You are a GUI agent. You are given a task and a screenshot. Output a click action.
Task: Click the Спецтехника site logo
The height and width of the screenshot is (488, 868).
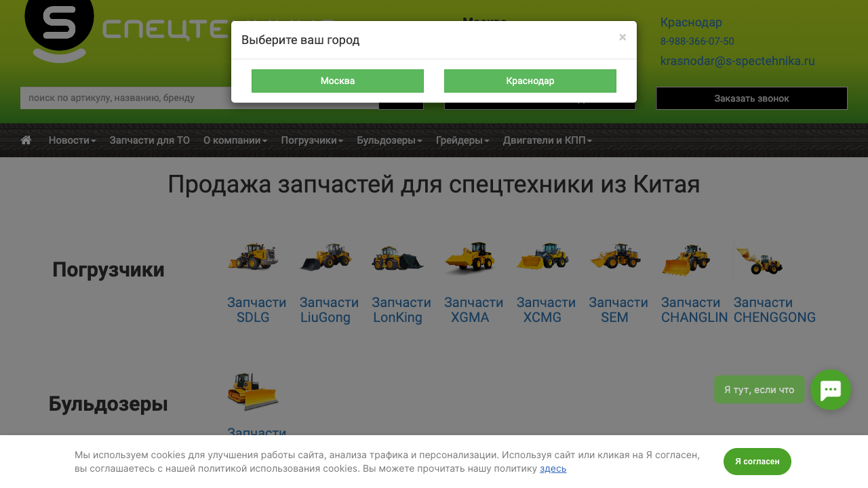pos(180,30)
